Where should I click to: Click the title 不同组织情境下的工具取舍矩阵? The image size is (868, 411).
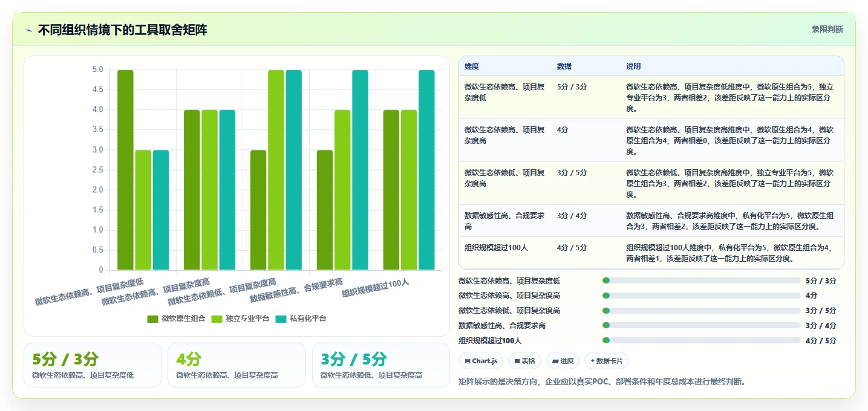[123, 30]
